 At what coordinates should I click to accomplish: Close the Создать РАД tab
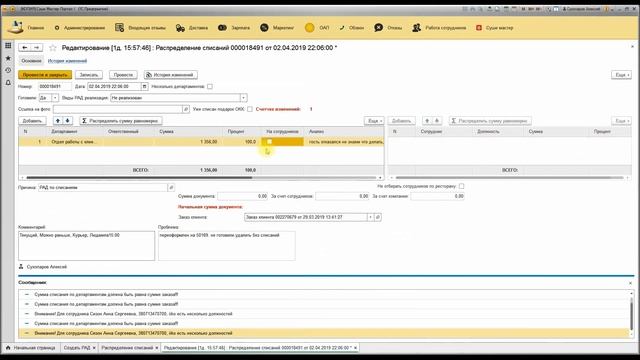[94, 348]
